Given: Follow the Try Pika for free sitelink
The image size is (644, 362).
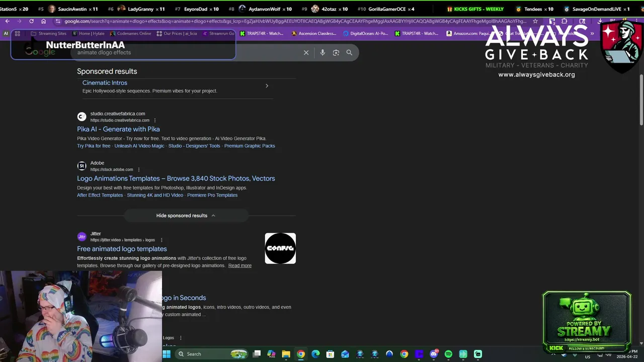Looking at the screenshot, I should pyautogui.click(x=94, y=146).
